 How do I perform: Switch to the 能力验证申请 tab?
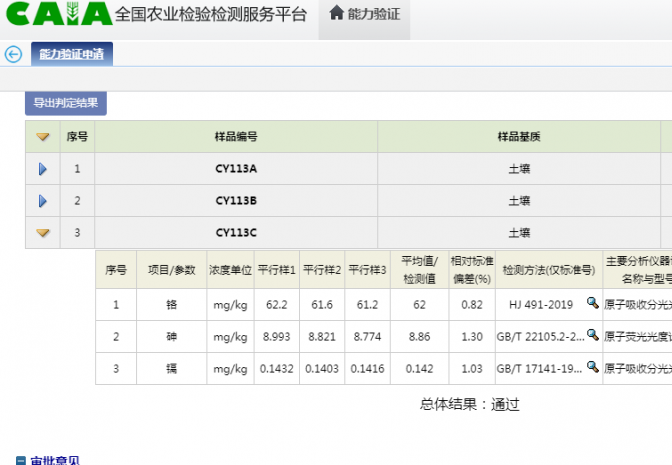[72, 54]
